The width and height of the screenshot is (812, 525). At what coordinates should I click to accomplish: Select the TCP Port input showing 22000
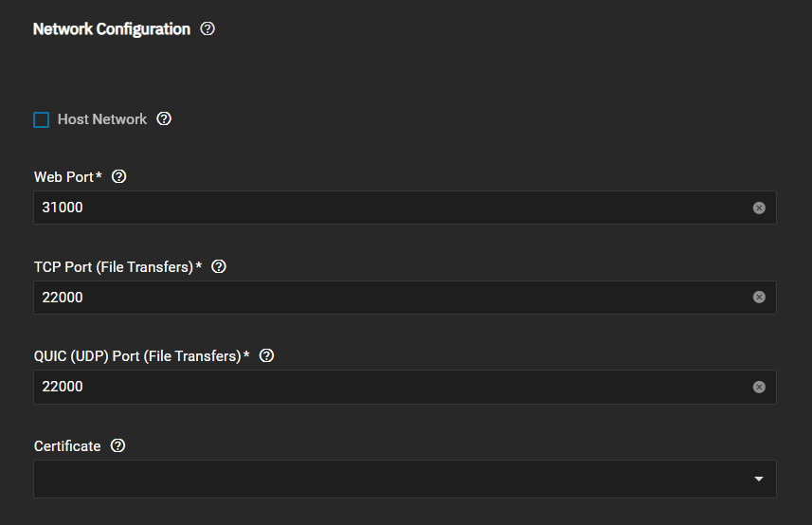pos(405,298)
